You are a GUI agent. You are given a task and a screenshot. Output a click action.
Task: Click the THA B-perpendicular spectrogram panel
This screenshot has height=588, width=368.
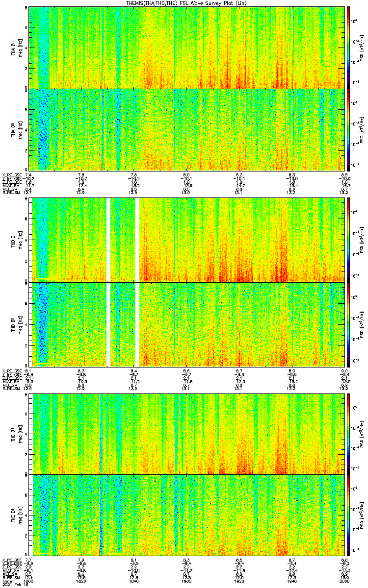tap(187, 47)
